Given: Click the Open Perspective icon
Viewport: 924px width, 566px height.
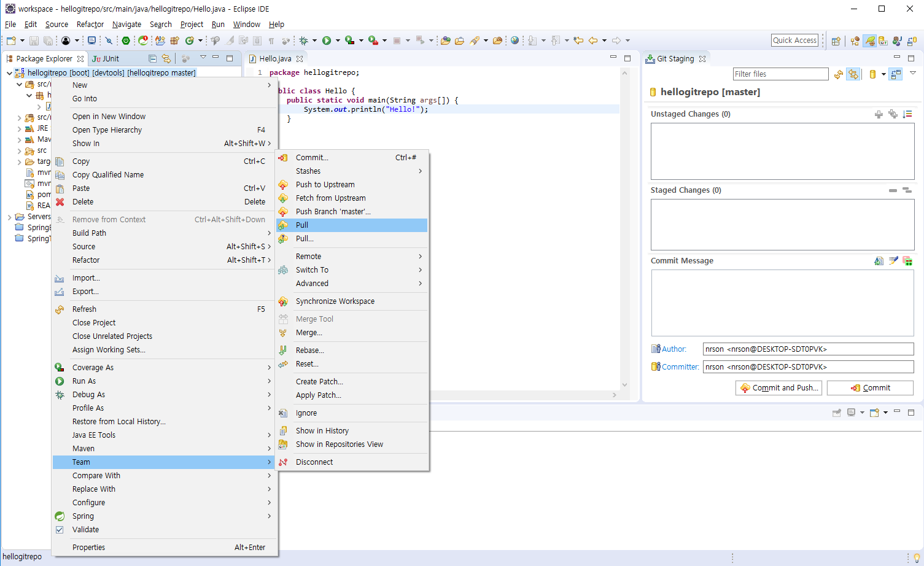Looking at the screenshot, I should pos(836,41).
